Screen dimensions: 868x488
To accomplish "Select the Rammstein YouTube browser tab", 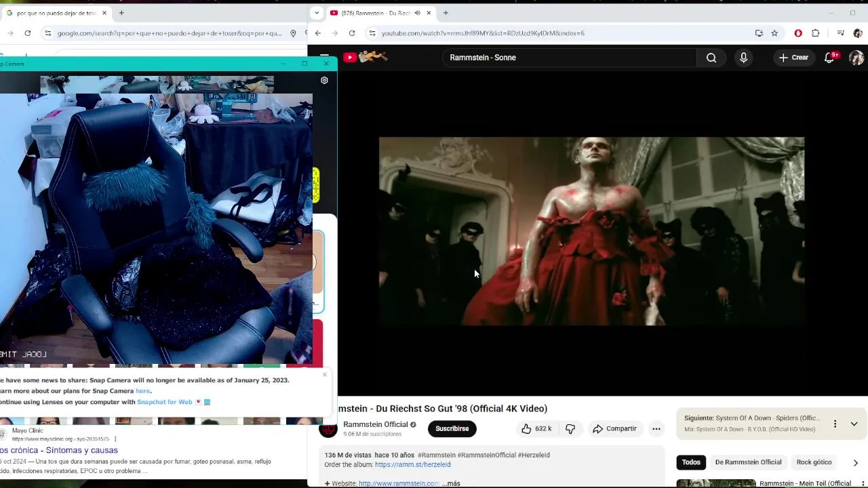I will click(x=380, y=13).
